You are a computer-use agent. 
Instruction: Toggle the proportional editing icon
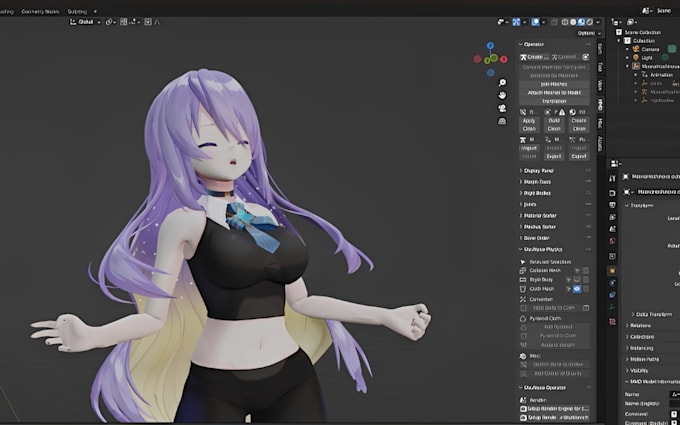click(x=148, y=22)
